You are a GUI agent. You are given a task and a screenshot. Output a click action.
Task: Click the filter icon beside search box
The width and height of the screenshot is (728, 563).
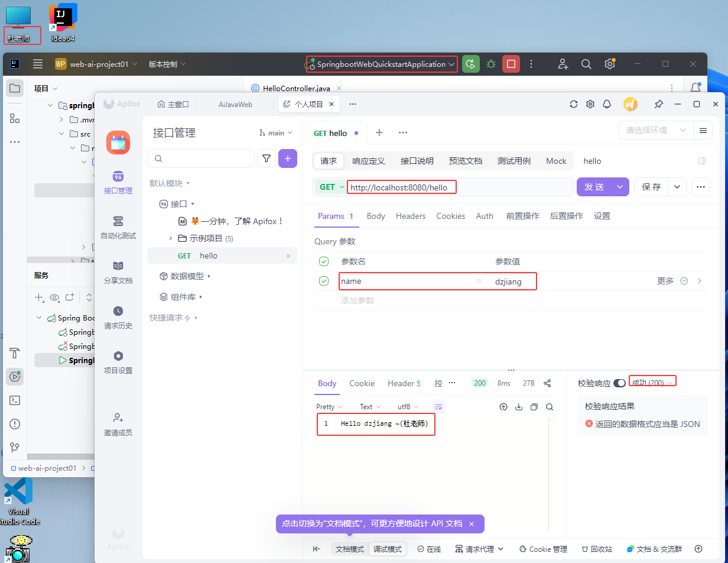click(x=266, y=158)
